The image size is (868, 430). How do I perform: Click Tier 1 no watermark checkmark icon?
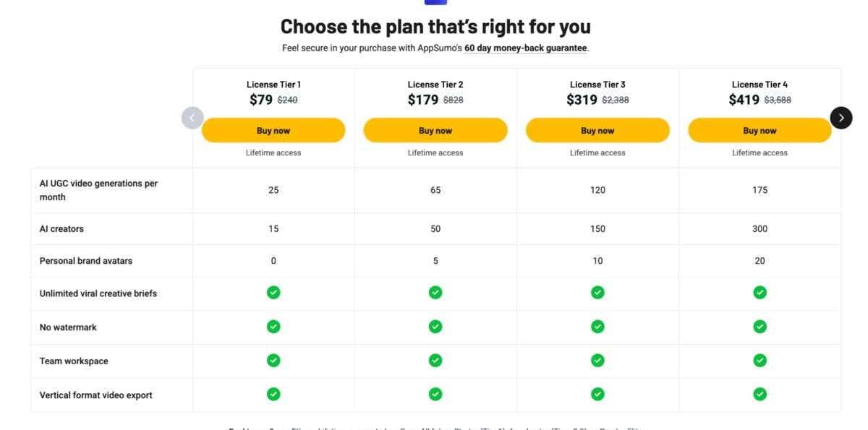click(273, 327)
